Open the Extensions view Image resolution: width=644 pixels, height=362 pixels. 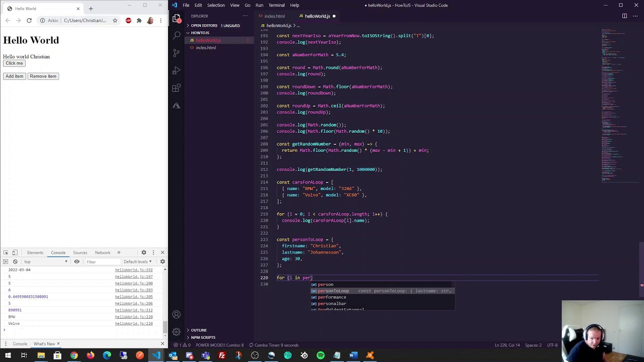pos(177,88)
